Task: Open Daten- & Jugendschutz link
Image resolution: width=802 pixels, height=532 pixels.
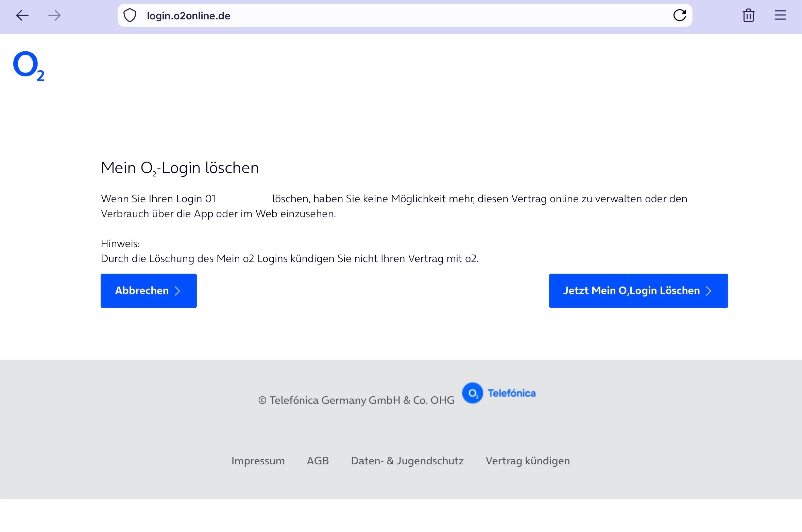Action: click(x=407, y=461)
